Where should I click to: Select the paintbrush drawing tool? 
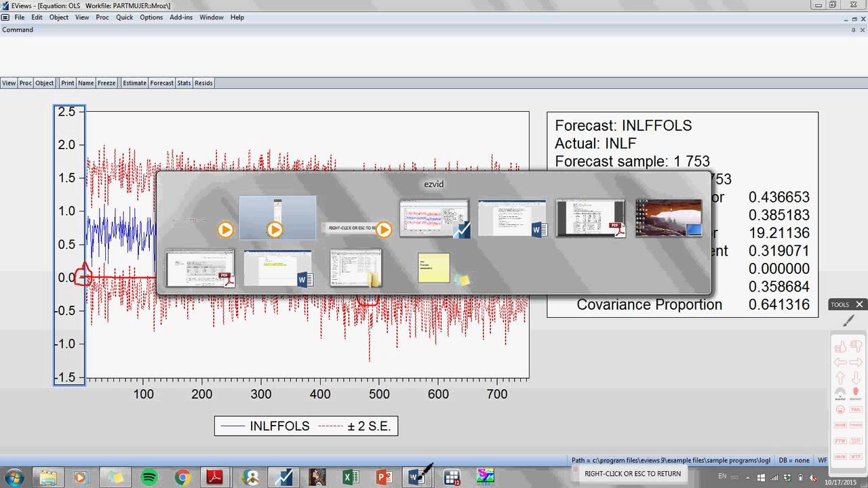(849, 321)
